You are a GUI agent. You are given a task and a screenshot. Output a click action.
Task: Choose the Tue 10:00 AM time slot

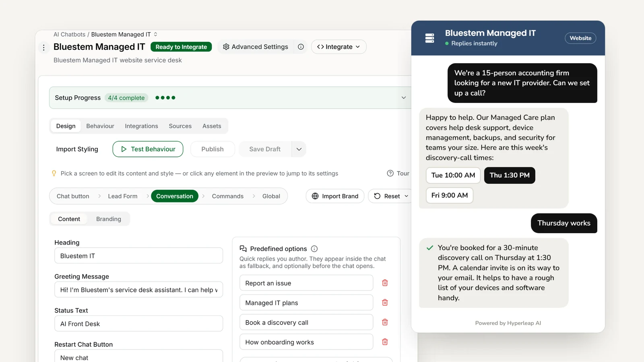tap(453, 175)
